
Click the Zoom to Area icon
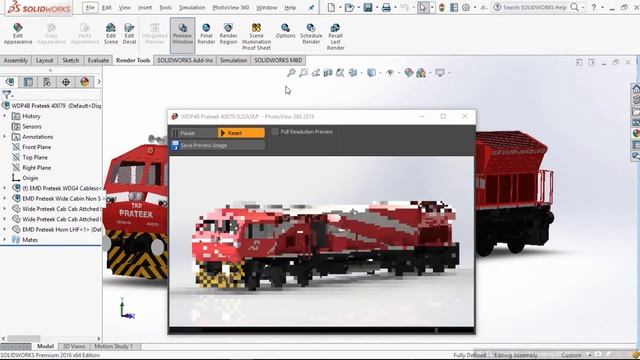point(303,73)
